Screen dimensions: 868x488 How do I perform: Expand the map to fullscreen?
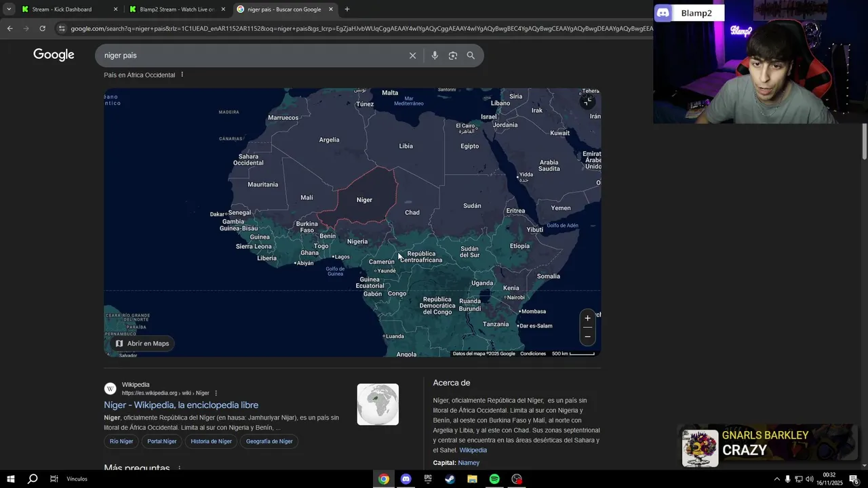(588, 101)
